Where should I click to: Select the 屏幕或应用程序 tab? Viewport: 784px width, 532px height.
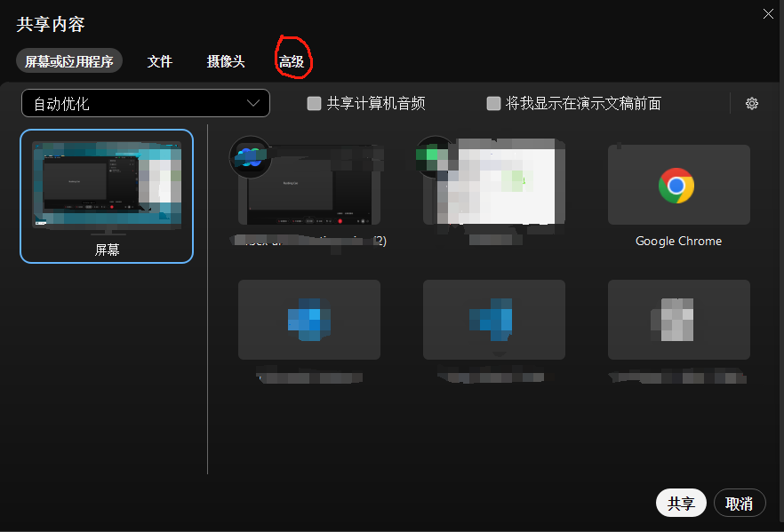[68, 61]
